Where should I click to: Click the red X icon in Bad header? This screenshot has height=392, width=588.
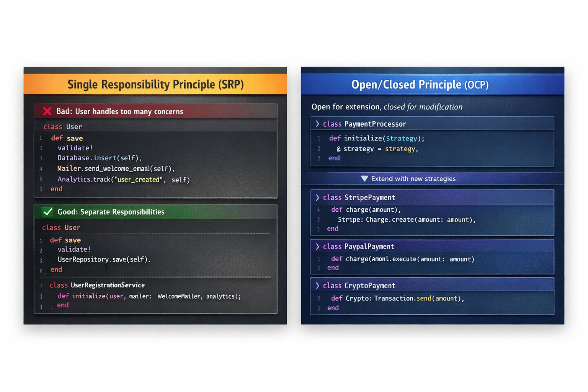(47, 111)
